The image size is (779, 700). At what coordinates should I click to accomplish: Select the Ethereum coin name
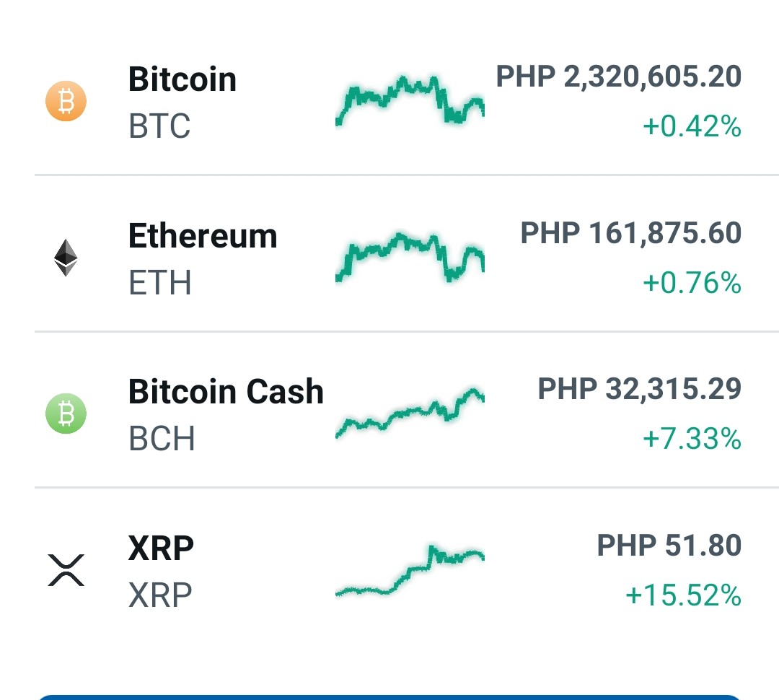coord(203,236)
